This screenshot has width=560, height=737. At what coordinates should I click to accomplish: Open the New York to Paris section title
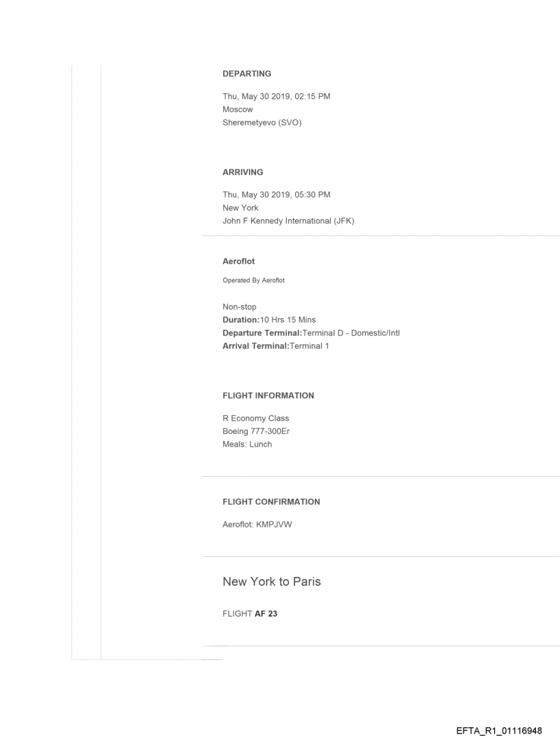(x=271, y=582)
